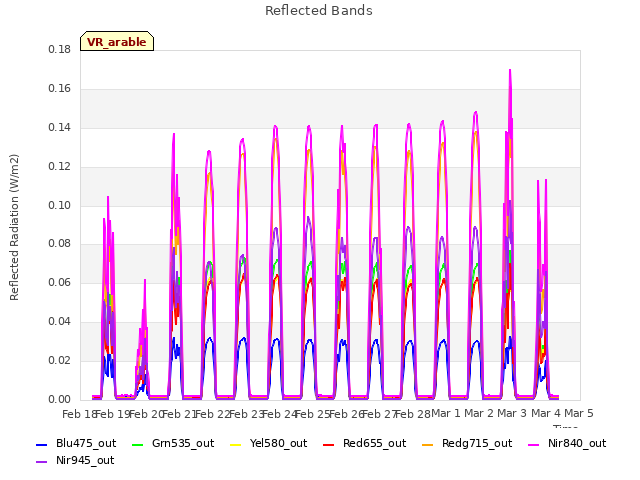The width and height of the screenshot is (640, 480).
Task: Click the purple Nir945_out legend swatch
Action: (42, 462)
